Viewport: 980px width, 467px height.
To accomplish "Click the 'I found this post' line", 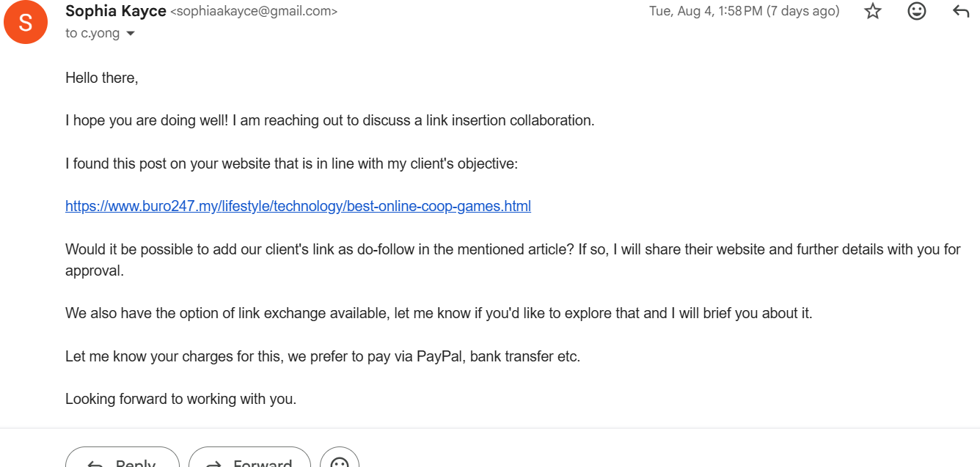I will coord(292,163).
